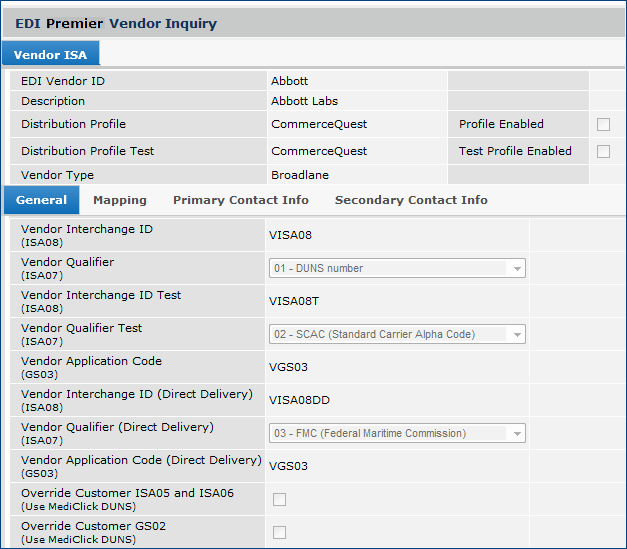Check the Override Customer GS02 box
Viewport: 627px width, 549px height.
pos(280,532)
